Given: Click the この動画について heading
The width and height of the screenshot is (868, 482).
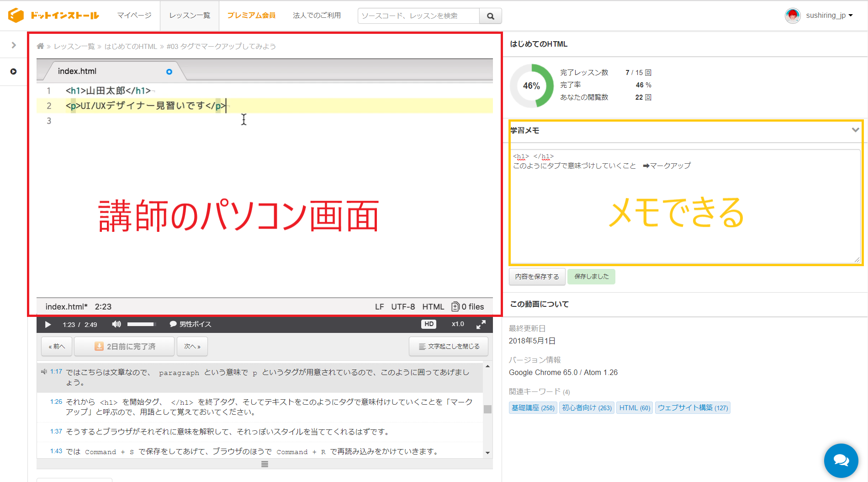Looking at the screenshot, I should coord(540,304).
